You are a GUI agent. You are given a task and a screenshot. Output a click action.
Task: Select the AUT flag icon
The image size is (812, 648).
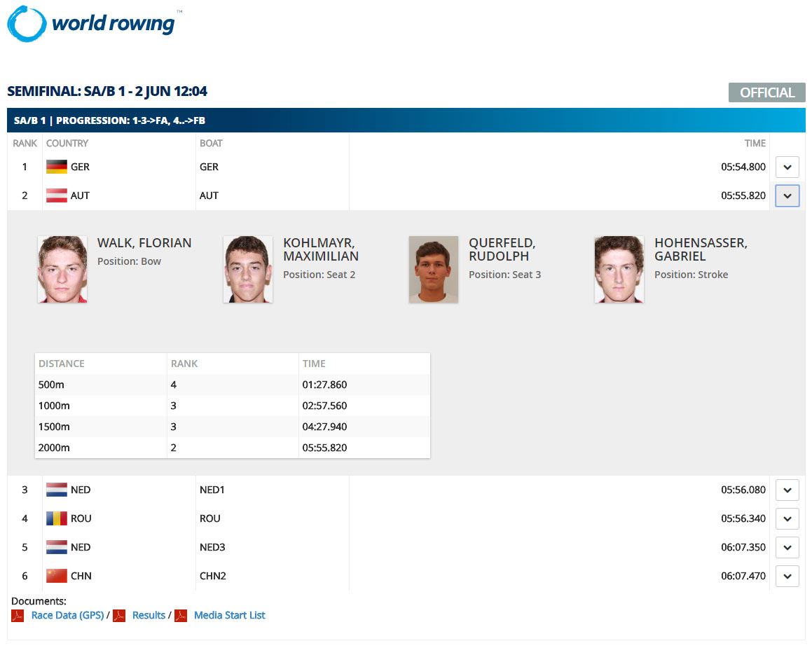[55, 195]
